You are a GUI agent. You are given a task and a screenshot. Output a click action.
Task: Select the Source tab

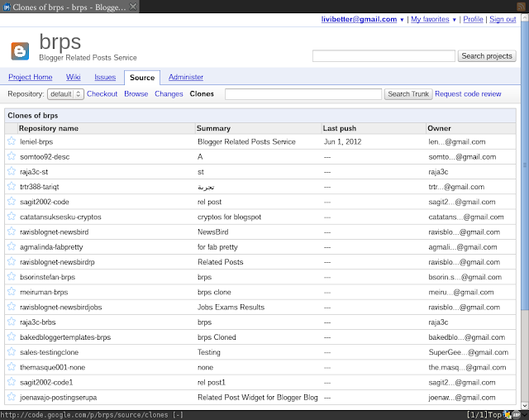pos(142,78)
